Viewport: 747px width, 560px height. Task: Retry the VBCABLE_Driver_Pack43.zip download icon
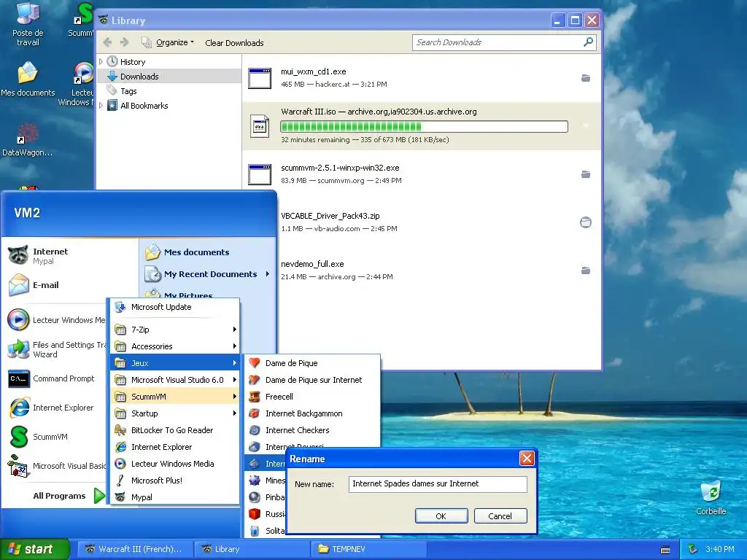tap(586, 222)
